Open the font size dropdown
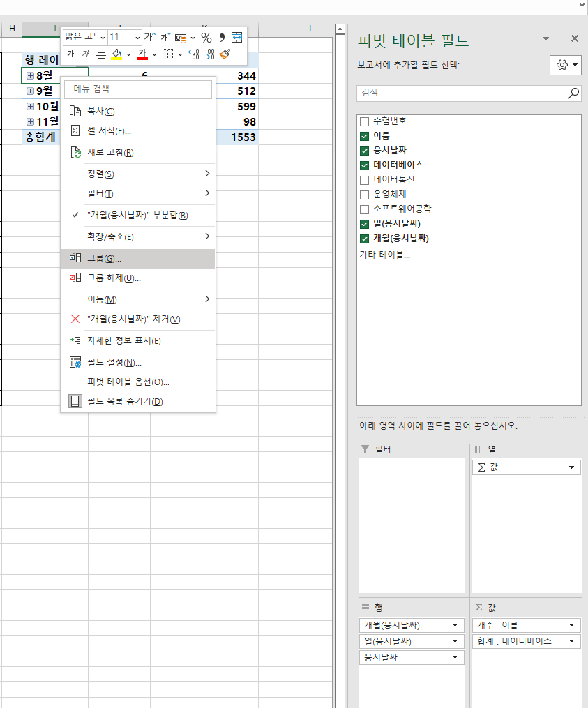The image size is (588, 708). tap(136, 37)
